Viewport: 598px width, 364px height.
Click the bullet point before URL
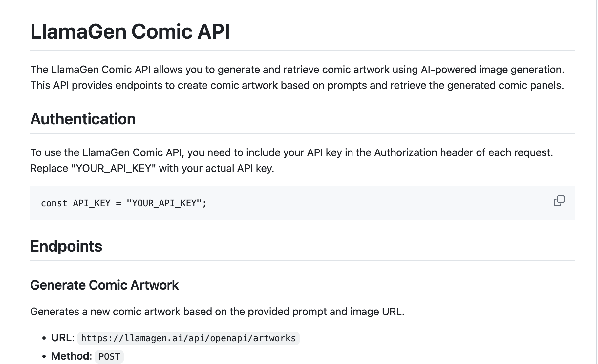[44, 338]
